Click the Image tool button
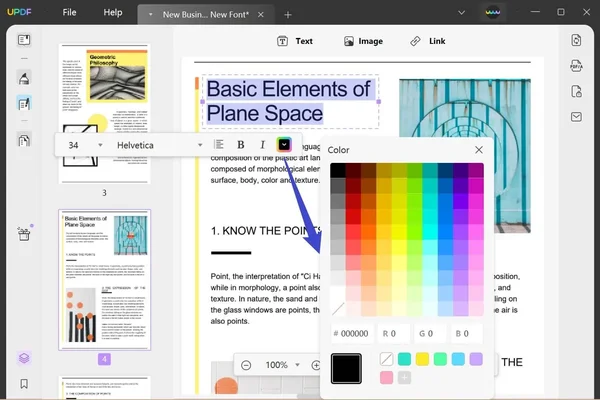This screenshot has width=600, height=400. 363,41
